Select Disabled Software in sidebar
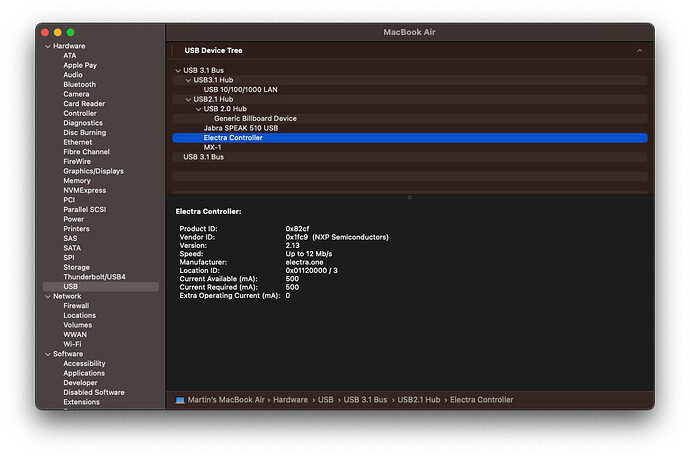This screenshot has width=690, height=457. (x=94, y=393)
